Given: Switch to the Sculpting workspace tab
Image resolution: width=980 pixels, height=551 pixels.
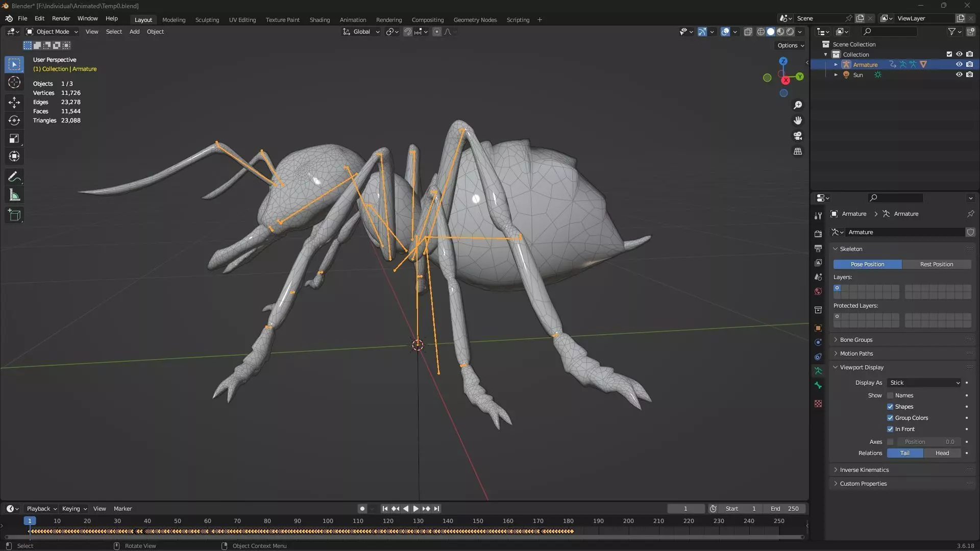Looking at the screenshot, I should 207,20.
